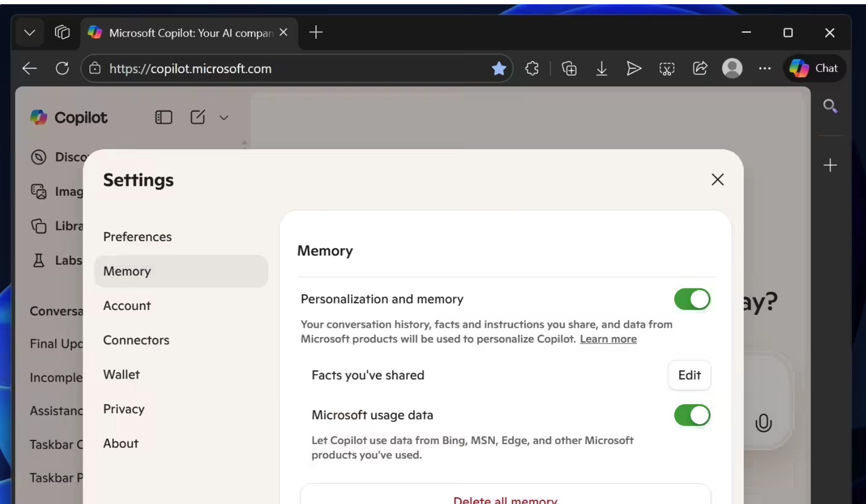This screenshot has height=504, width=866.
Task: Select Connectors in Settings
Action: (181, 340)
